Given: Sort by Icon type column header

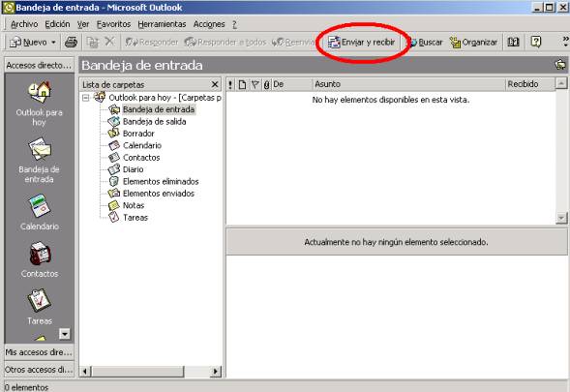Looking at the screenshot, I should [242, 85].
